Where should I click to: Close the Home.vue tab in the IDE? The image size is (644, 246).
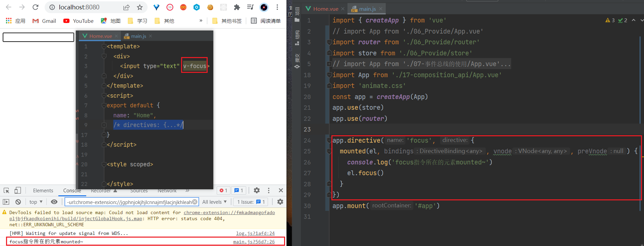pos(343,9)
